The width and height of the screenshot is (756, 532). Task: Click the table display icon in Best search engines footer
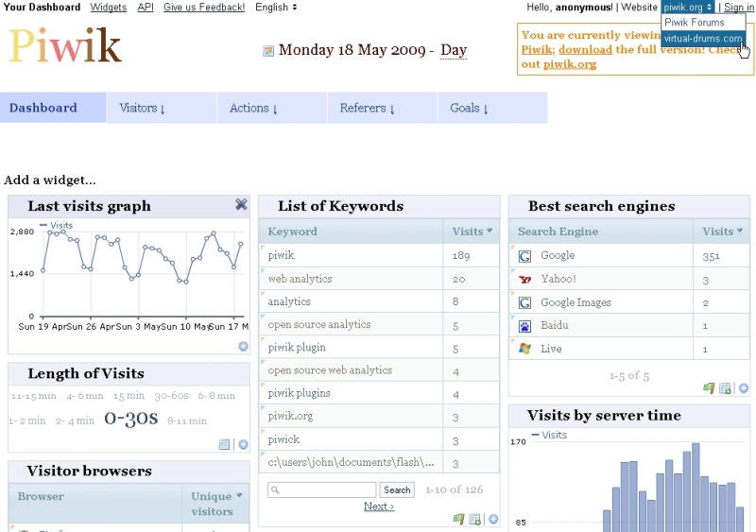click(x=725, y=387)
